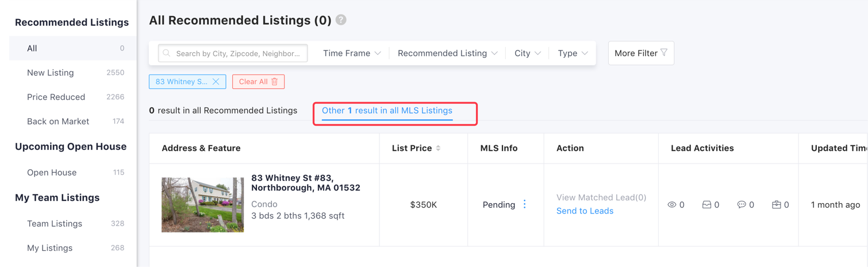
Task: Open the Time Frame dropdown
Action: [x=352, y=53]
